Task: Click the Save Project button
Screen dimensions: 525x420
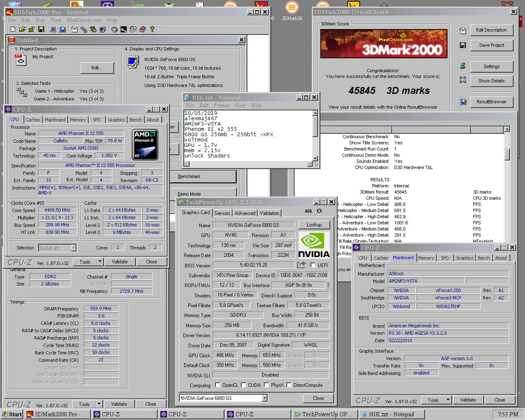Action: click(491, 45)
